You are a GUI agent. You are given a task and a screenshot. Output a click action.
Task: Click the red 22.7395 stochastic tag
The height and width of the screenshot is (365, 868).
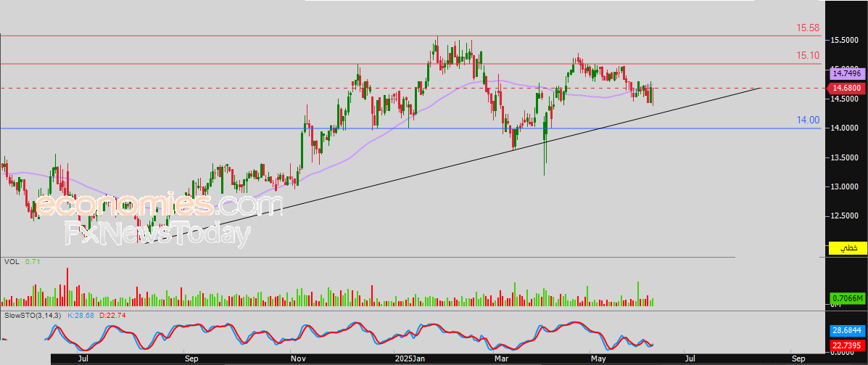847,345
